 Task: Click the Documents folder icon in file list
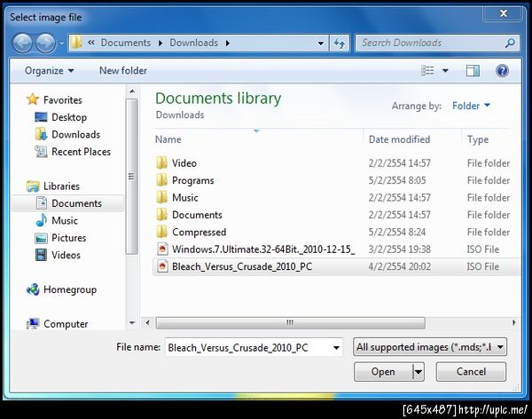[x=162, y=215]
